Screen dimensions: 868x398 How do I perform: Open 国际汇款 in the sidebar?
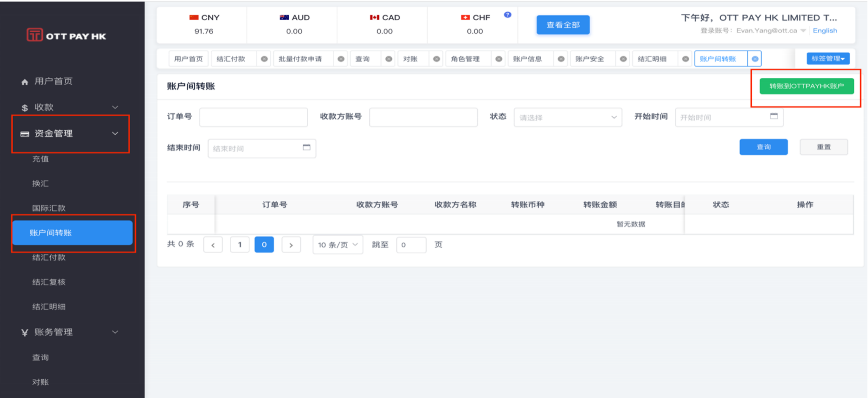(x=49, y=208)
